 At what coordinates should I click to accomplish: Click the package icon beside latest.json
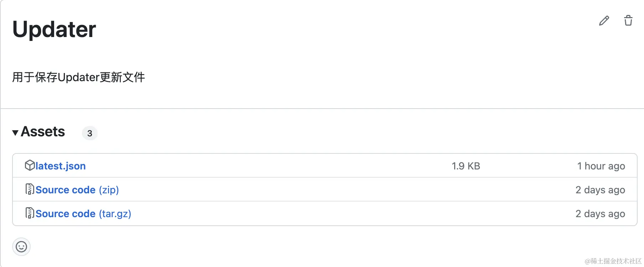30,166
